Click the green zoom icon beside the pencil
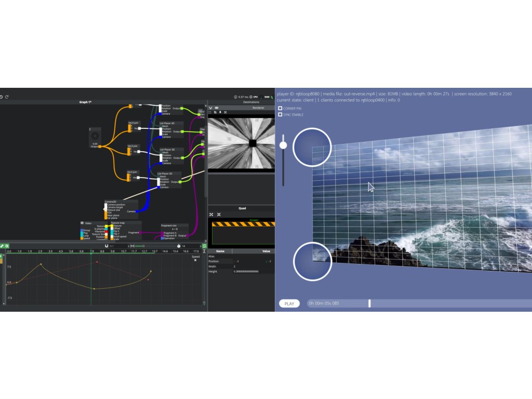The image size is (532, 399). (7, 246)
